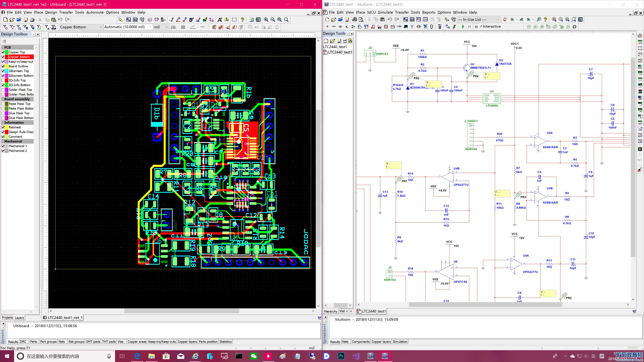This screenshot has width=644, height=362.
Task: Open the In-Use List dropdown
Action: (x=498, y=19)
